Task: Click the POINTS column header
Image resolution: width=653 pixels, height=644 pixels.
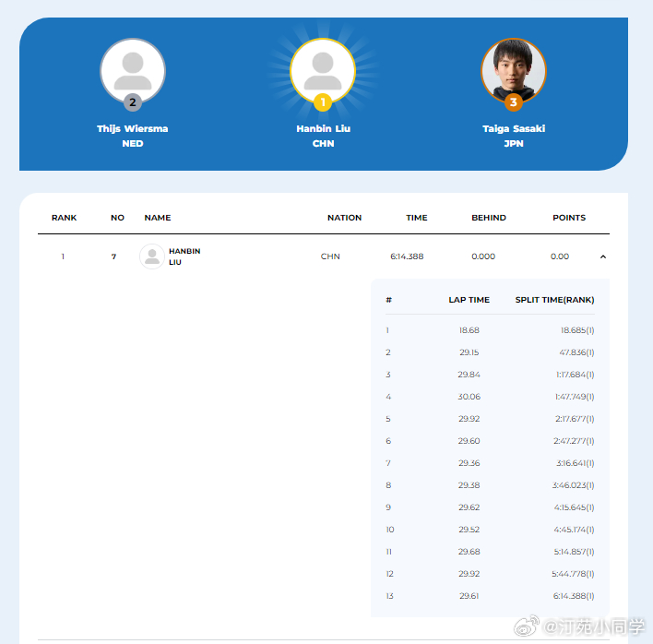Action: [x=569, y=218]
